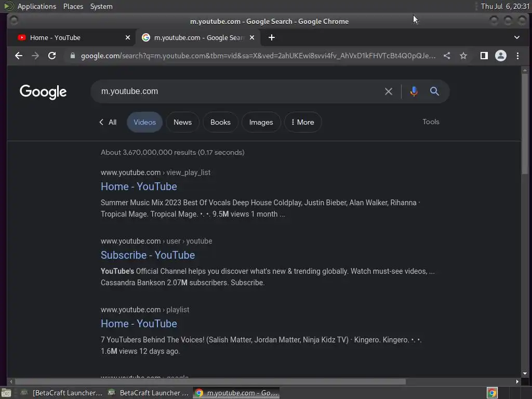This screenshot has width=532, height=399.
Task: Open the System menu
Action: pos(101,6)
